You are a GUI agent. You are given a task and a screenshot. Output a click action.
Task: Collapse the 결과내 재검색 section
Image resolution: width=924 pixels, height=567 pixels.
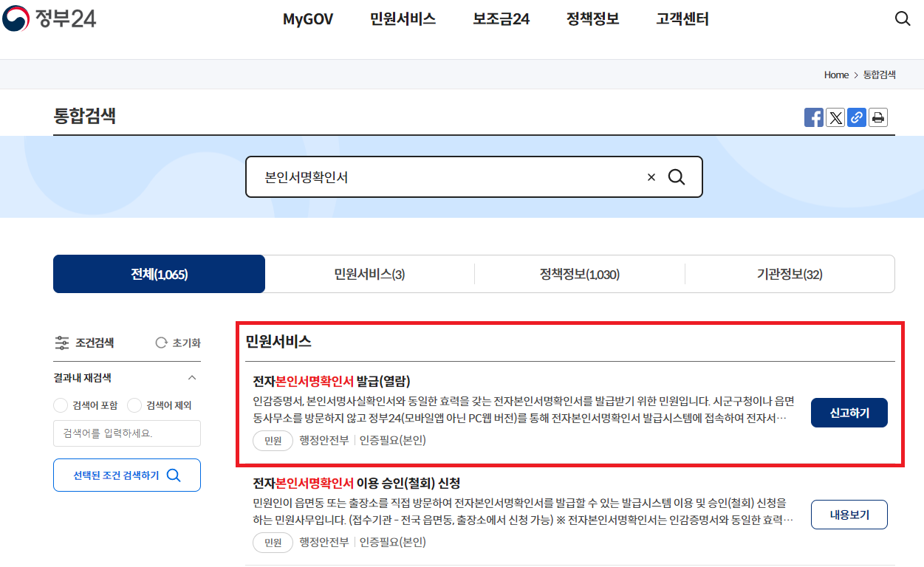click(x=192, y=377)
